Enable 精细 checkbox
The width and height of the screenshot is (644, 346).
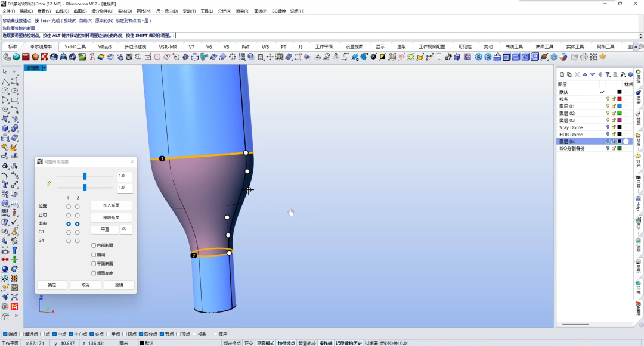point(94,254)
